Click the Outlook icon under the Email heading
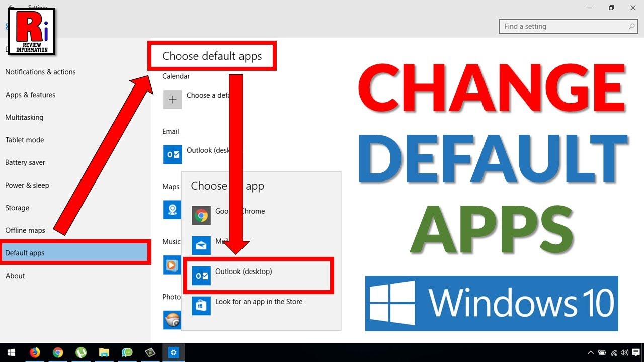Image resolution: width=644 pixels, height=362 pixels. pyautogui.click(x=172, y=154)
